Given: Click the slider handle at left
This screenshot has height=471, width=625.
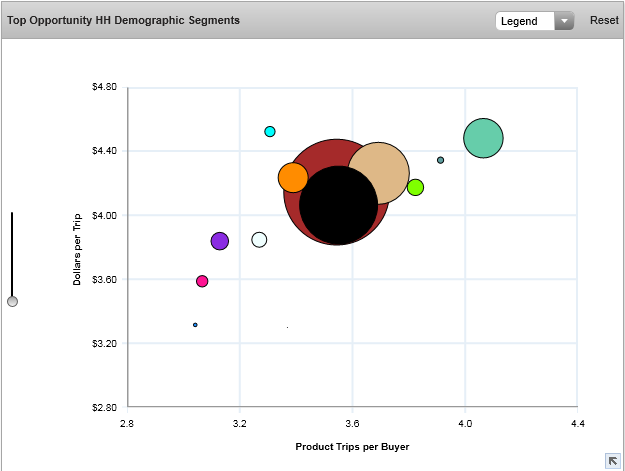Looking at the screenshot, I should coord(12,301).
